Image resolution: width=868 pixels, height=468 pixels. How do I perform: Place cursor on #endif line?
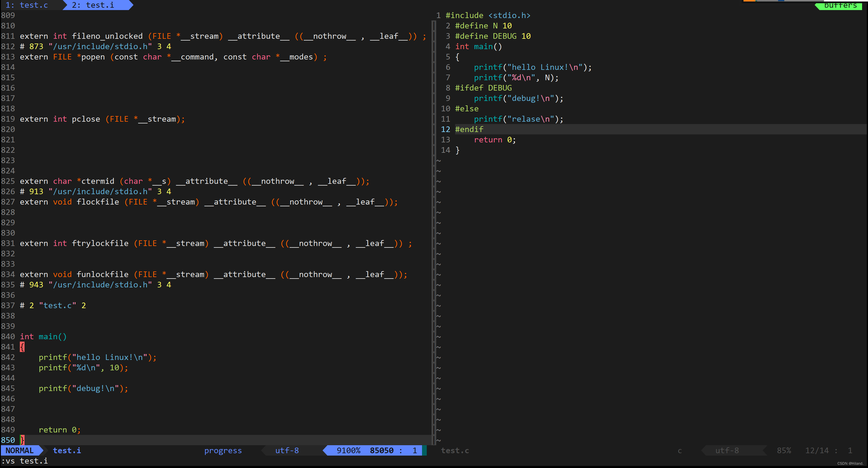click(469, 129)
